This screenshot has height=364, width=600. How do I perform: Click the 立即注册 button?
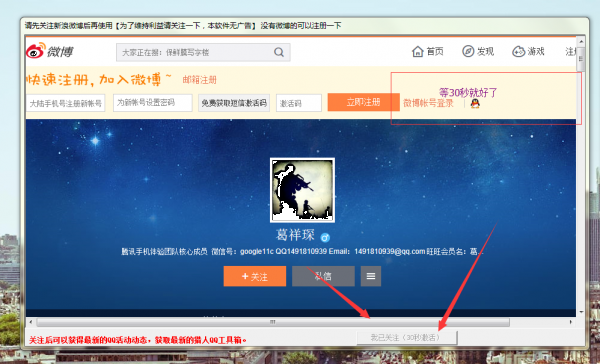(x=364, y=102)
